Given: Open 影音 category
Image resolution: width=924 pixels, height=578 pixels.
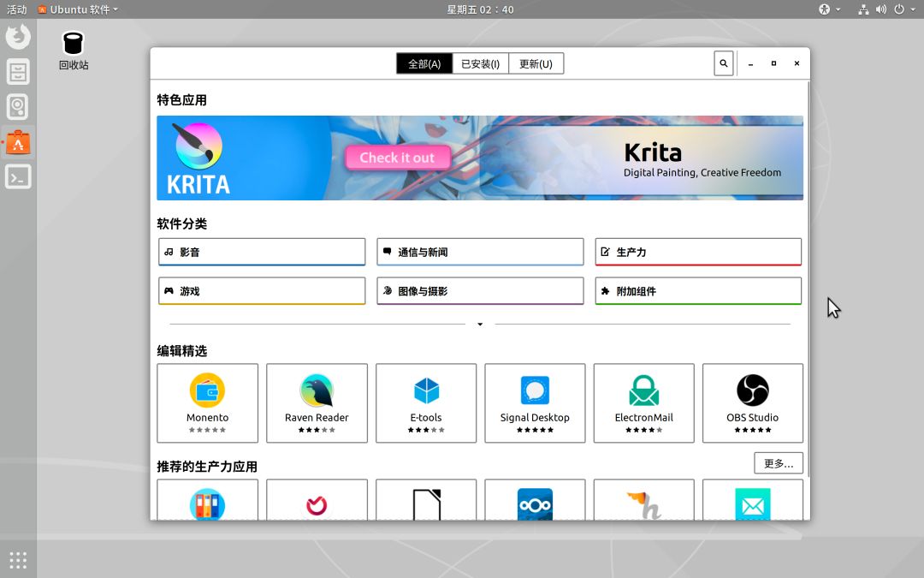Looking at the screenshot, I should click(262, 252).
